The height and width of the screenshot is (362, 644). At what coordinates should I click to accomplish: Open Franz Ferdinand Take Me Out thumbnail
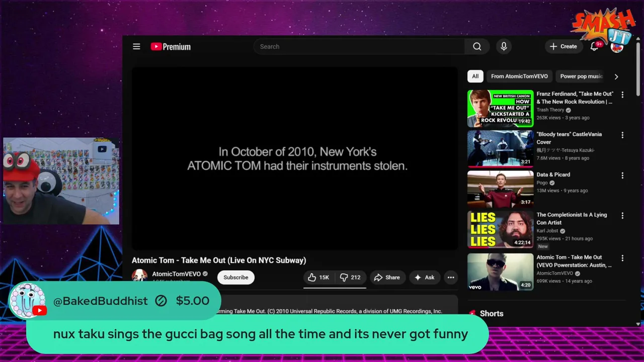point(500,108)
